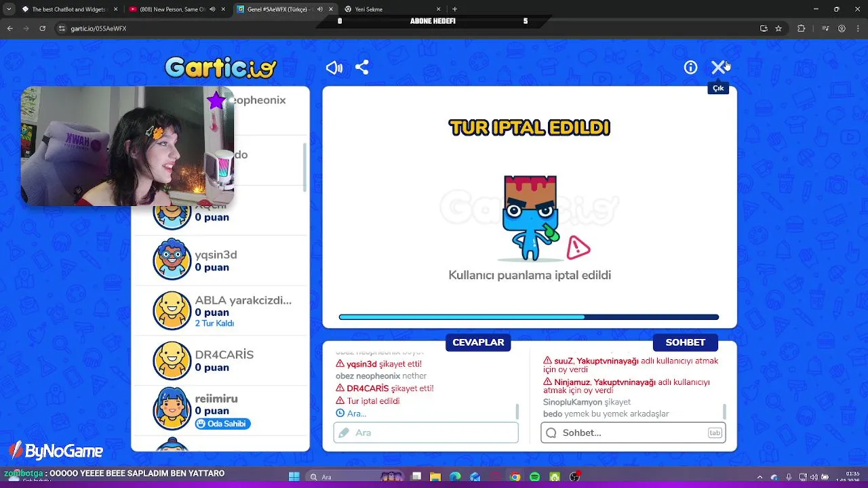The height and width of the screenshot is (488, 868).
Task: Click 'DR4CARİS şikayet etti!' message
Action: click(384, 388)
